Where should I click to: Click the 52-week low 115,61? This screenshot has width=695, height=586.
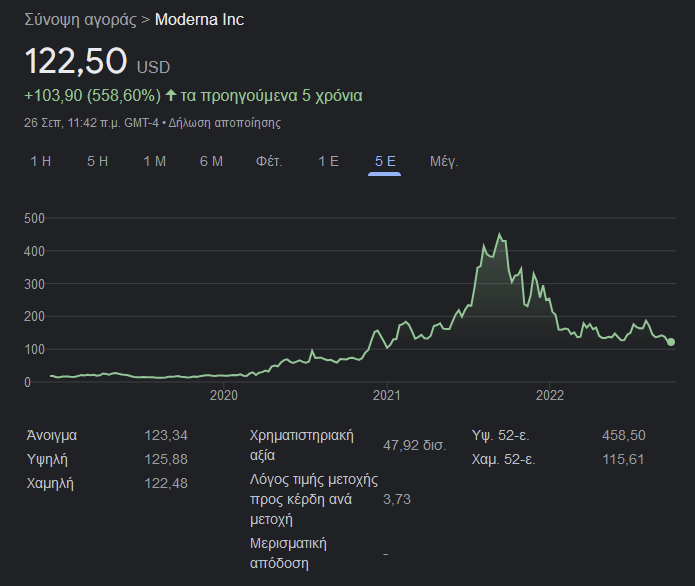(x=623, y=459)
